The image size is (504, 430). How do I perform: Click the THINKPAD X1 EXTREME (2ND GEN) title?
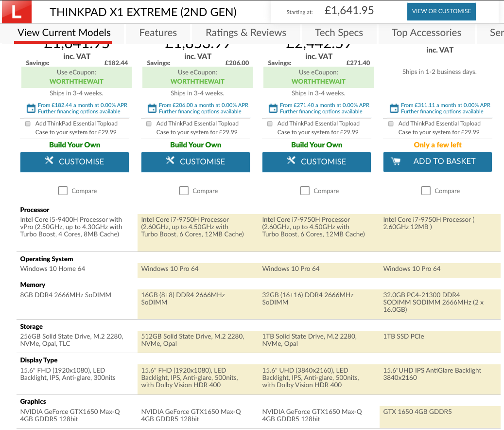[143, 12]
